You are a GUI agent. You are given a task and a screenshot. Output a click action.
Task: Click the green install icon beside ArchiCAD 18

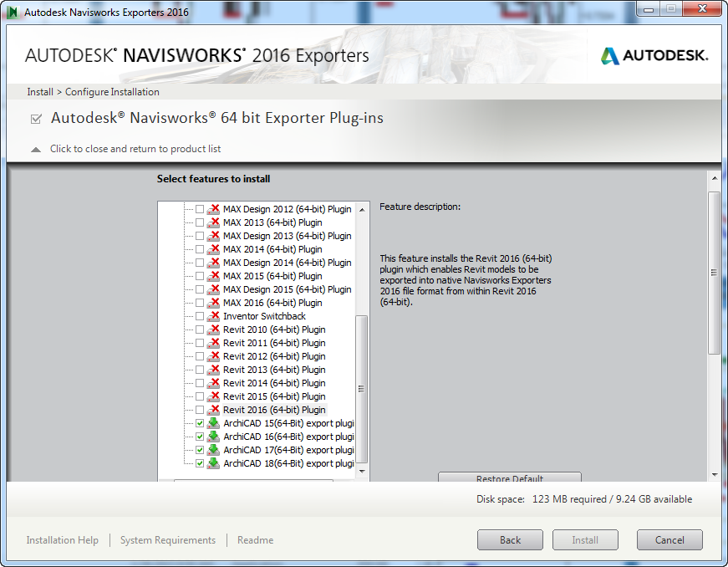(213, 463)
